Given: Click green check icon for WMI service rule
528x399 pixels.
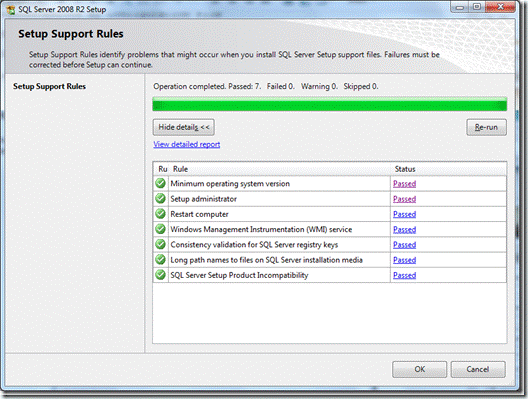Looking at the screenshot, I should coord(161,229).
